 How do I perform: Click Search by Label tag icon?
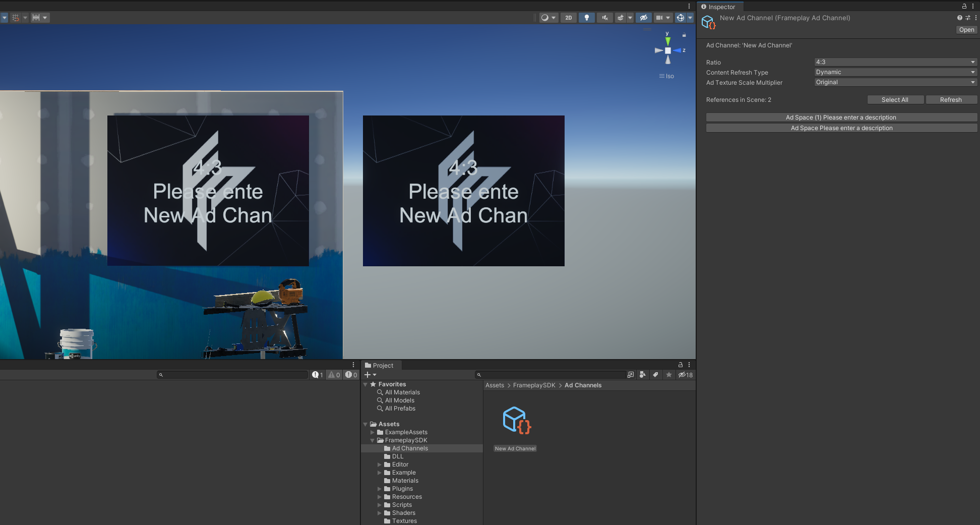[655, 375]
